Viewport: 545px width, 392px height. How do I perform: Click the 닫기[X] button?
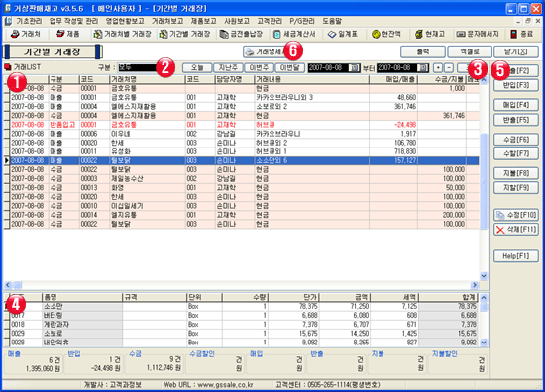pos(516,51)
